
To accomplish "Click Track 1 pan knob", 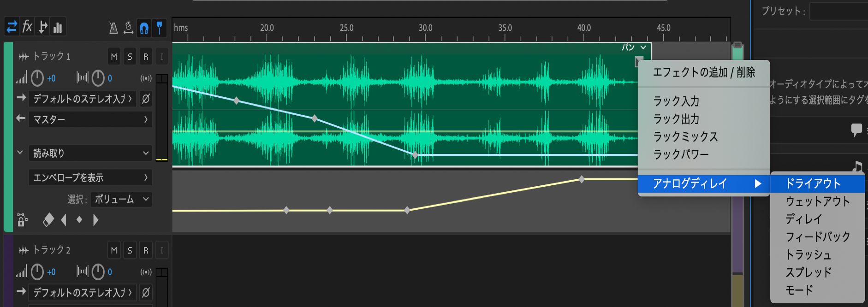I will (98, 78).
